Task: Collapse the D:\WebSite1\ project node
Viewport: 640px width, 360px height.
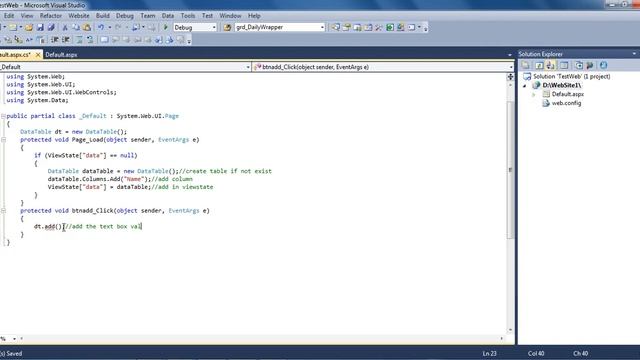Action: 525,86
